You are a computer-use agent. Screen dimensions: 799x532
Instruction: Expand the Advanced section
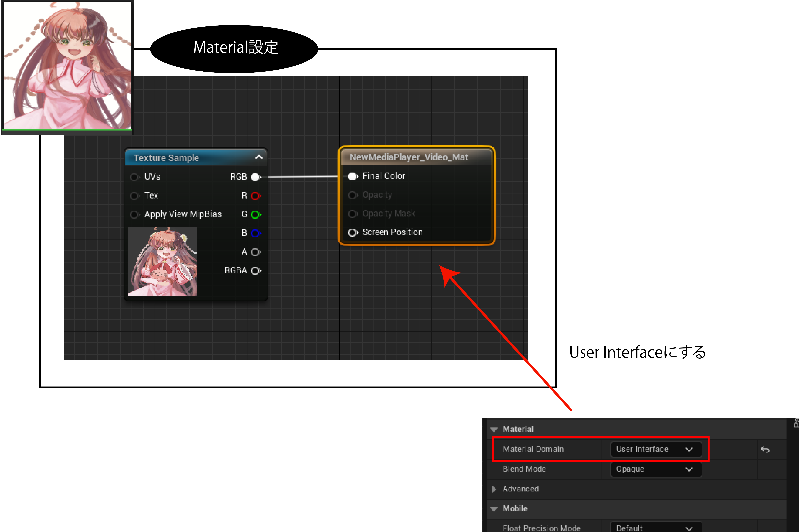pos(494,489)
